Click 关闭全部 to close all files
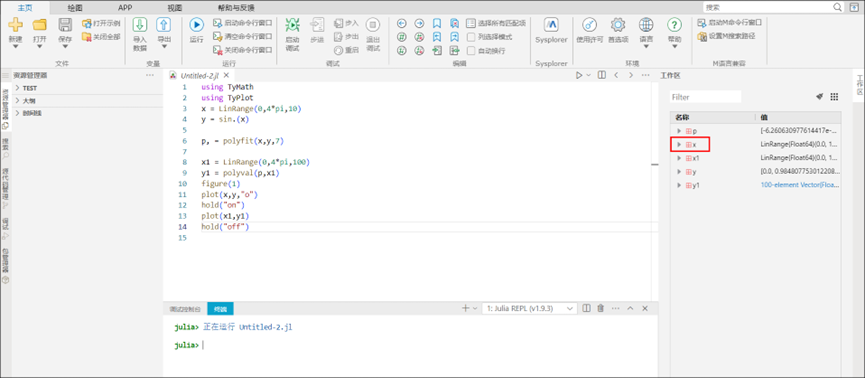Image resolution: width=865 pixels, height=378 pixels. coord(101,36)
